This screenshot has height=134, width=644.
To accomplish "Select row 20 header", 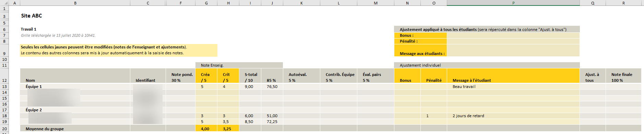I will tap(4, 129).
